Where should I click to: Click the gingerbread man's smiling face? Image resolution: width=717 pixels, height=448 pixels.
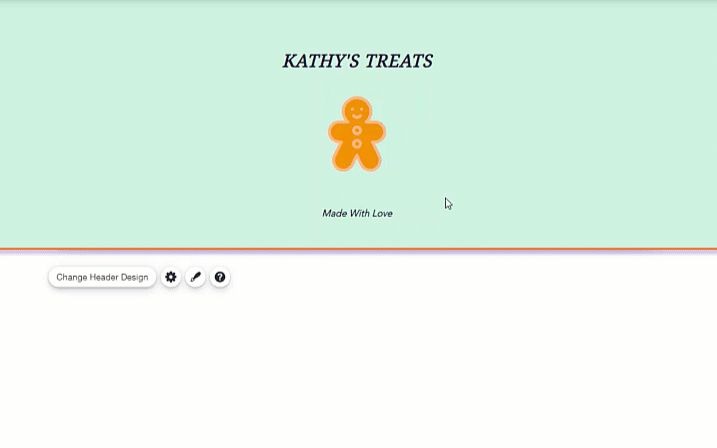click(357, 110)
